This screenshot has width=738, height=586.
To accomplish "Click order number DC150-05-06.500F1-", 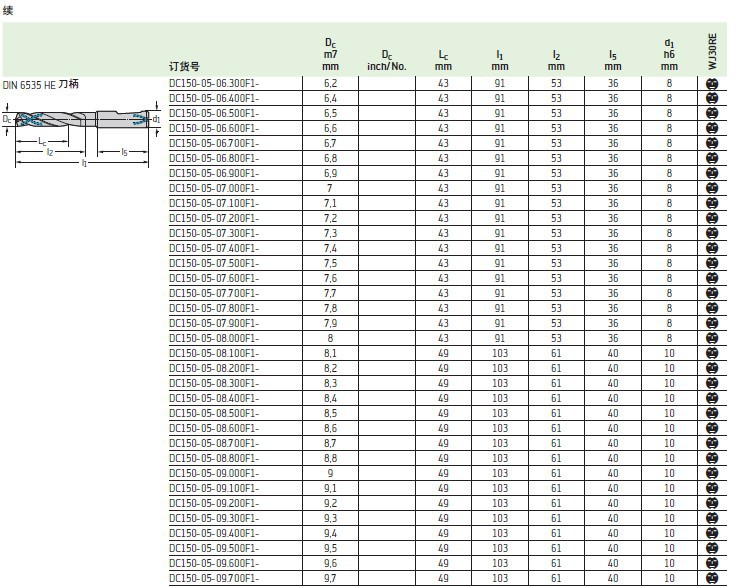I will point(214,113).
